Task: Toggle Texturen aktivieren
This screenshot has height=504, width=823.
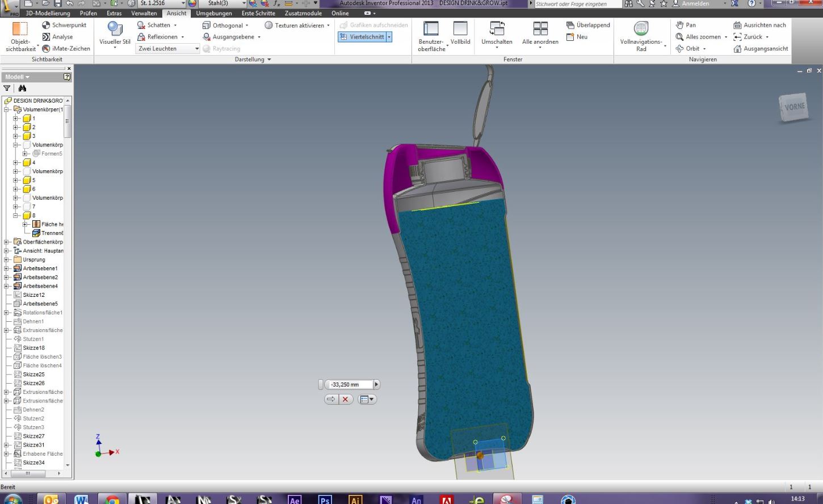Action: coord(294,25)
